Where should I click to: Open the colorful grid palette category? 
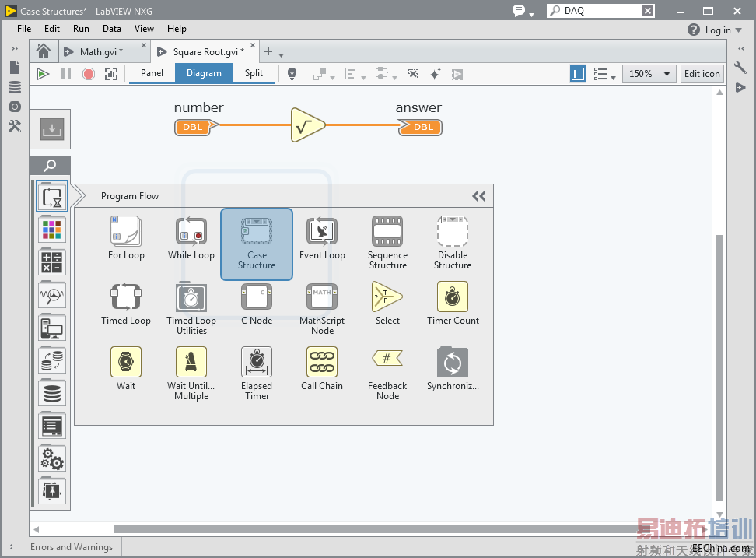(x=52, y=230)
